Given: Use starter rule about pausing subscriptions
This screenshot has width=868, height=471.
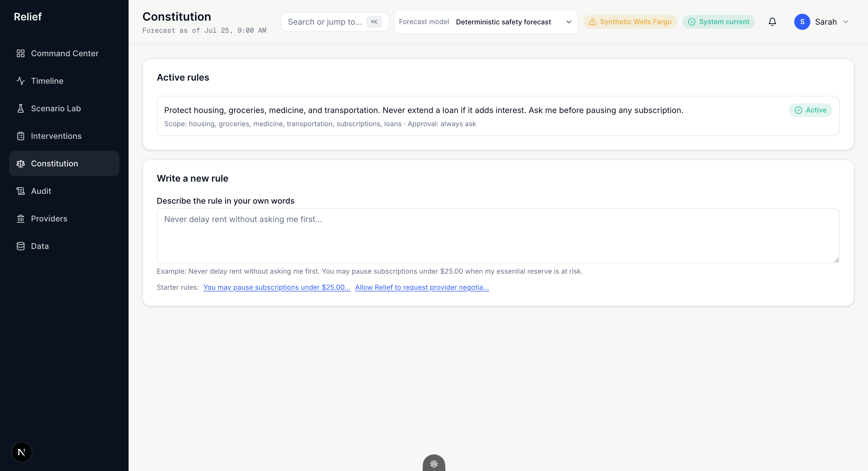Looking at the screenshot, I should 277,287.
